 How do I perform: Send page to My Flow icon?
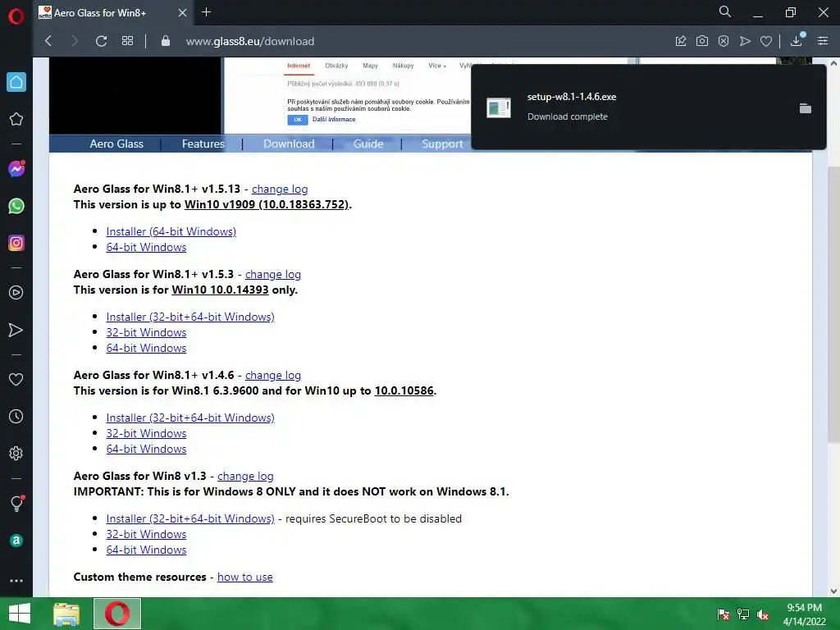click(745, 41)
